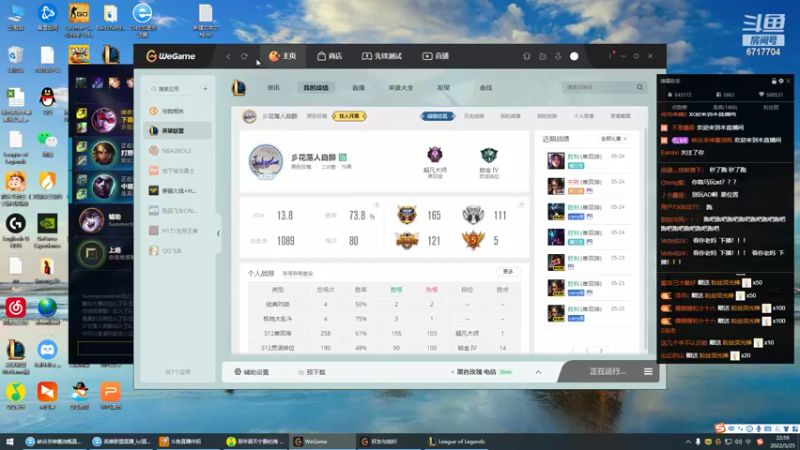Click the 极地大乱斗 table row
800x450 pixels.
click(x=384, y=319)
